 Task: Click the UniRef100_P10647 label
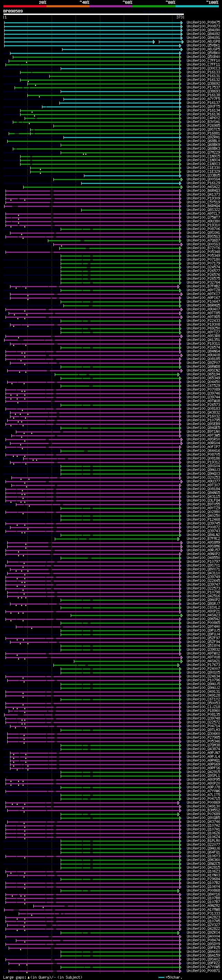coord(203,301)
